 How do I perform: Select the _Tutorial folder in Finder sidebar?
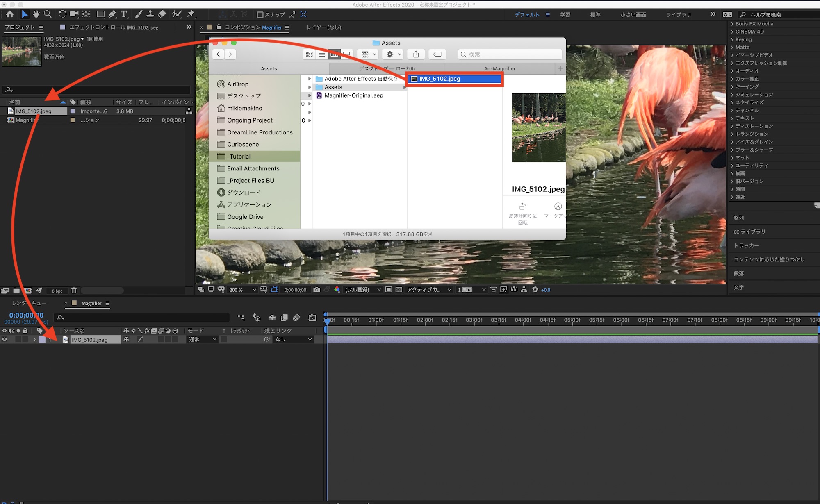coord(240,157)
